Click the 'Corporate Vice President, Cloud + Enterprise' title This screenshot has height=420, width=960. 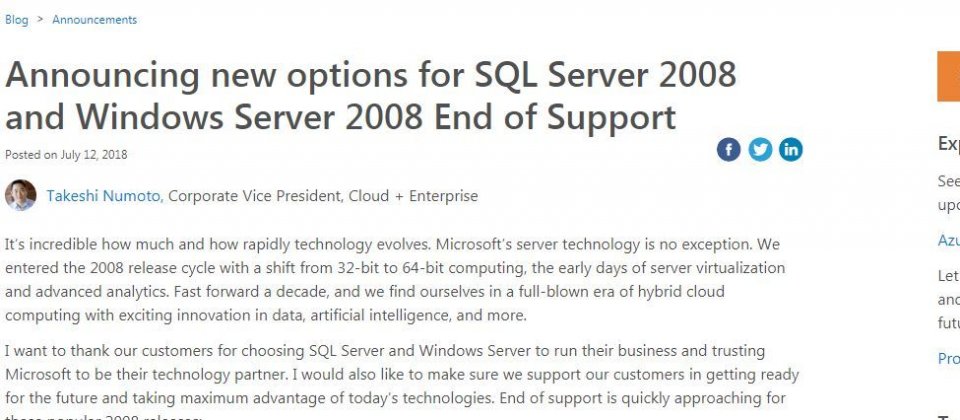tap(323, 196)
